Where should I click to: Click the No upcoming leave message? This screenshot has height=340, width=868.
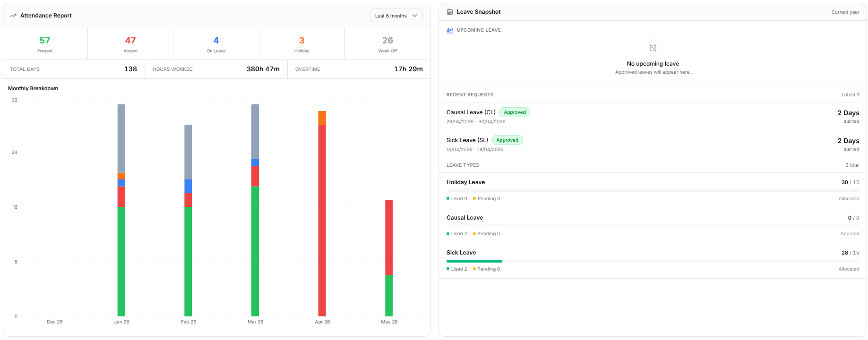coord(653,64)
